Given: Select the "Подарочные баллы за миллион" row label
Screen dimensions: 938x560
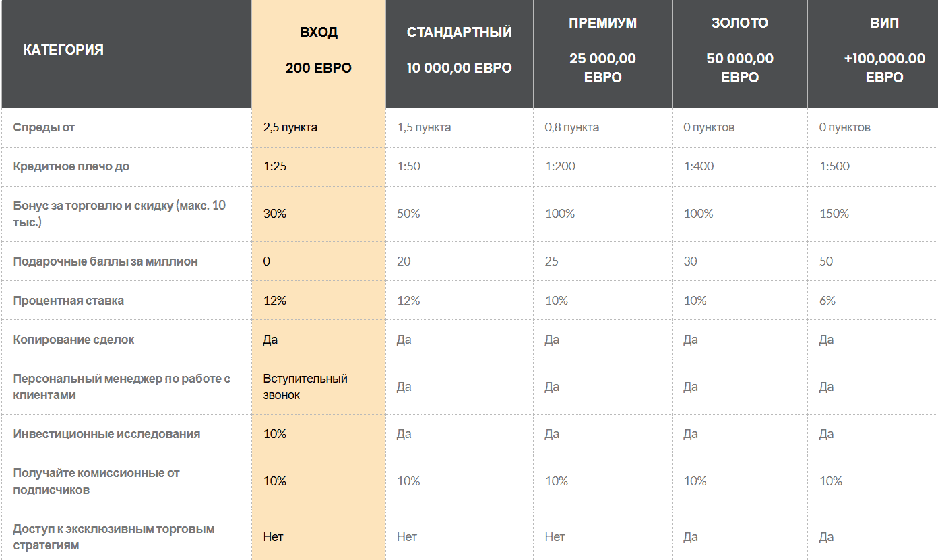Looking at the screenshot, I should coord(105,261).
